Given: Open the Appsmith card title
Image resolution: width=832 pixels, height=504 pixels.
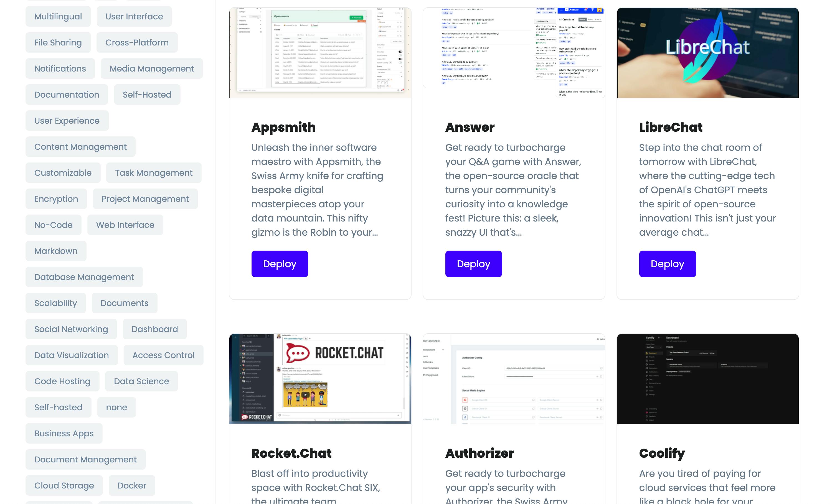Looking at the screenshot, I should 283,127.
